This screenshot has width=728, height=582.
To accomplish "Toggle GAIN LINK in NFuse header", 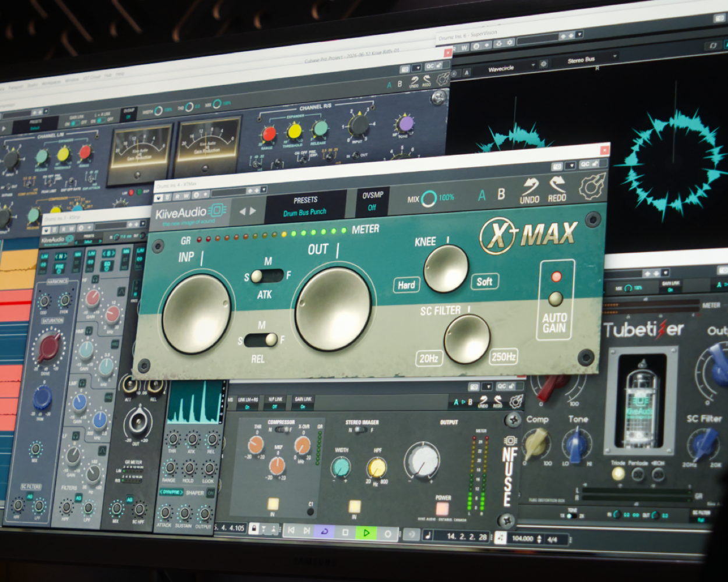I will (x=303, y=403).
